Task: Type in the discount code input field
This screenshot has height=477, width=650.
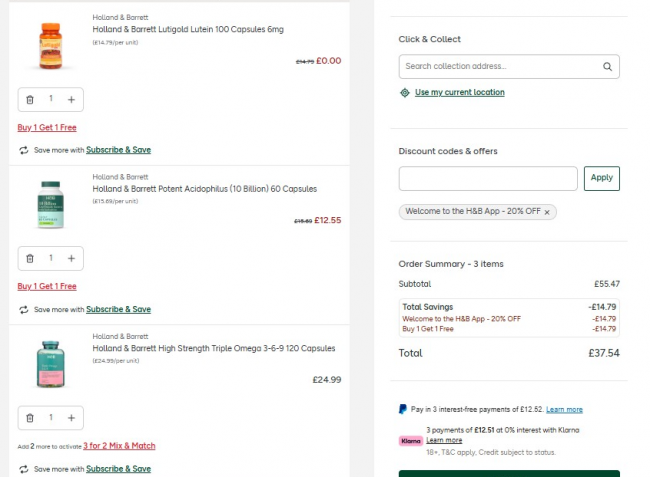Action: [x=488, y=178]
